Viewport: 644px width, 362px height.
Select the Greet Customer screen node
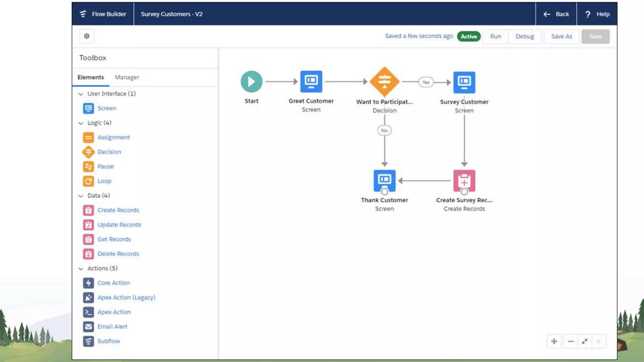(x=311, y=82)
